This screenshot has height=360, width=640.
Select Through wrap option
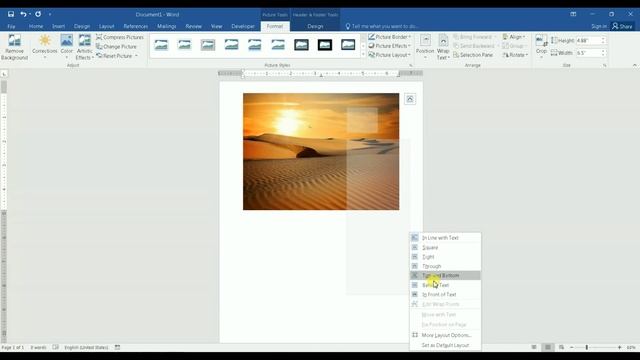[445, 266]
